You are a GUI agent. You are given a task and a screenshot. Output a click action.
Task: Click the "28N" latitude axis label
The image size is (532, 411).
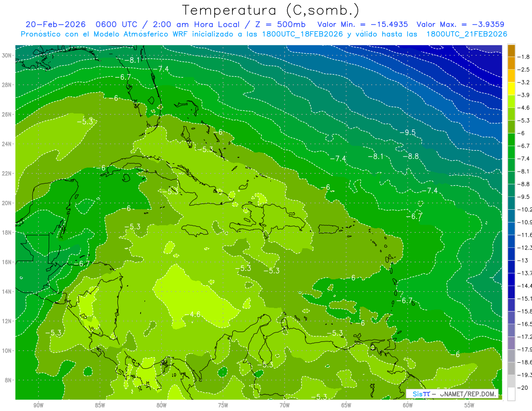8,85
